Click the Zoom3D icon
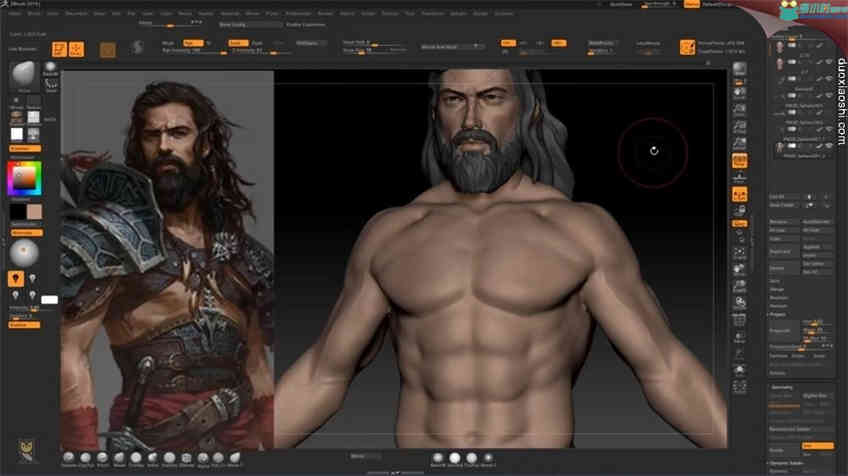848x476 pixels. (x=740, y=286)
